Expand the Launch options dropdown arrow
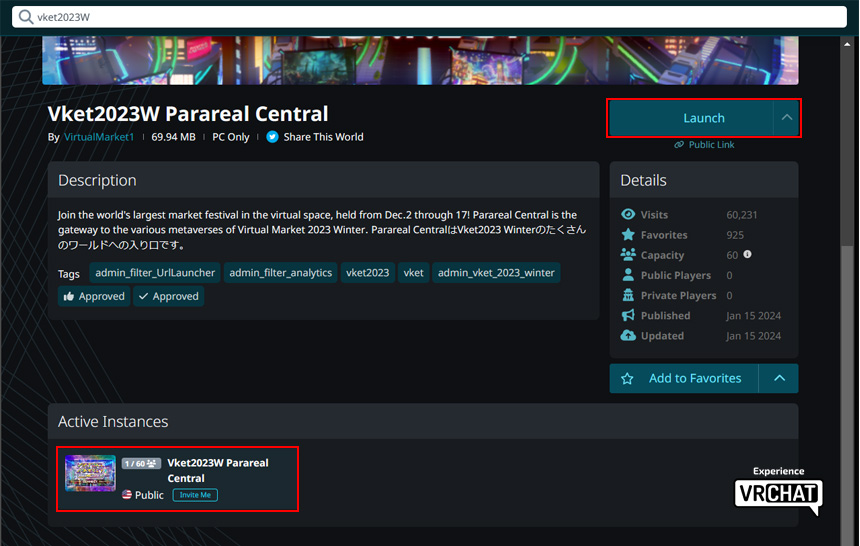The image size is (860, 546). coord(787,118)
